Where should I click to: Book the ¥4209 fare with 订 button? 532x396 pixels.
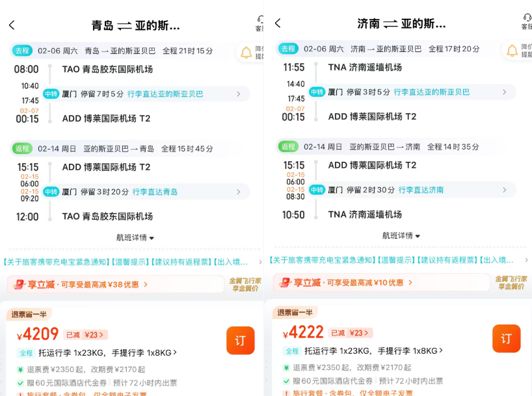[x=240, y=340]
